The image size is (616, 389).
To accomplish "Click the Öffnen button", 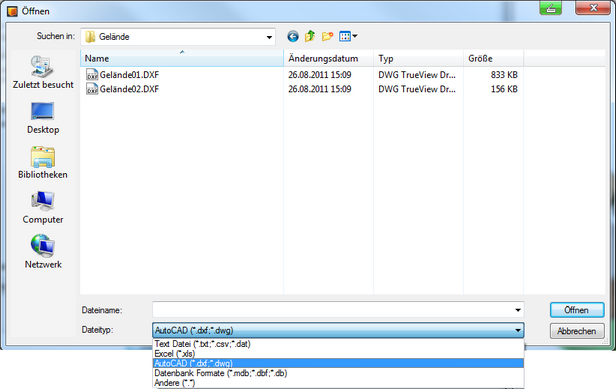I will click(577, 310).
